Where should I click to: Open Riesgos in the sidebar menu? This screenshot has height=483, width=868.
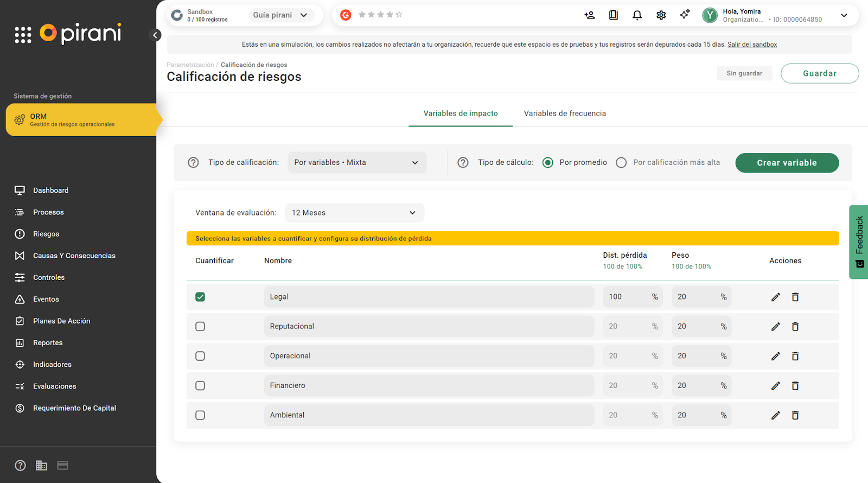[x=46, y=234]
